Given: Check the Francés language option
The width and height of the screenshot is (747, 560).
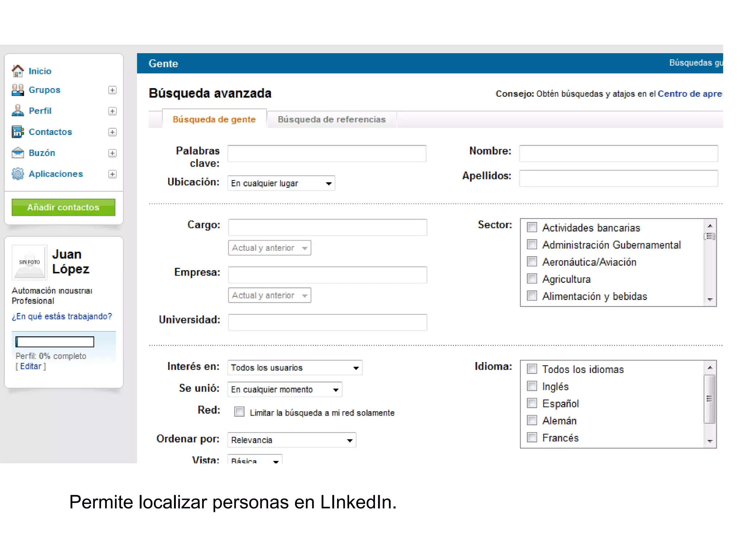Looking at the screenshot, I should tap(532, 437).
